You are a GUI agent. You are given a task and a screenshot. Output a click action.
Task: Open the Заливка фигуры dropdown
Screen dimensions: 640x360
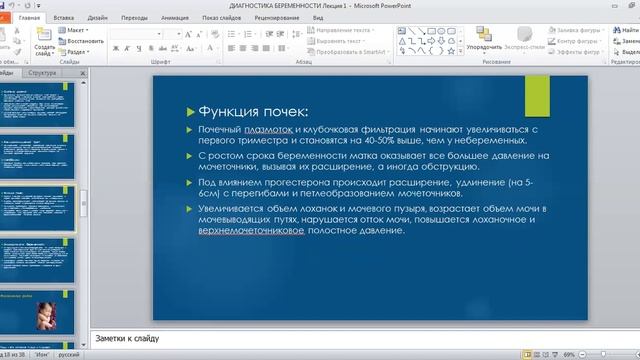click(x=576, y=30)
